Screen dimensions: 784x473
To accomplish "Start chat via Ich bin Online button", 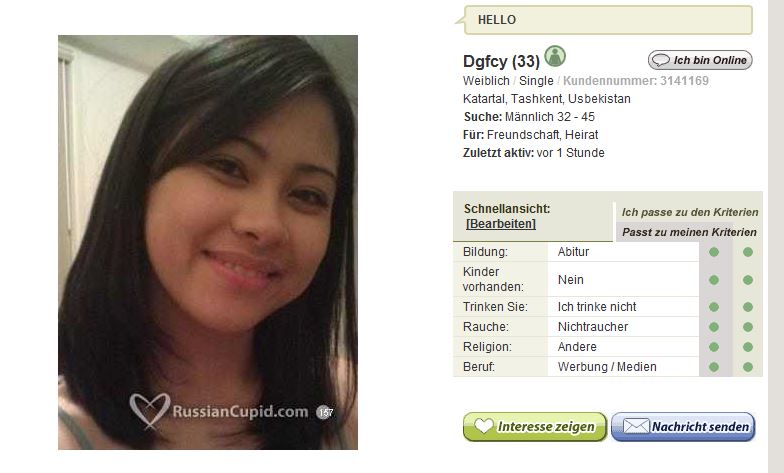I will 700,60.
